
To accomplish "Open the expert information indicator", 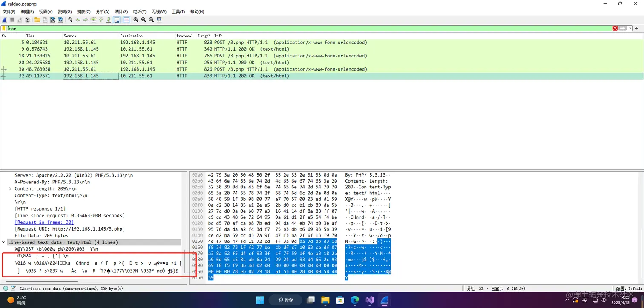I will click(6, 288).
